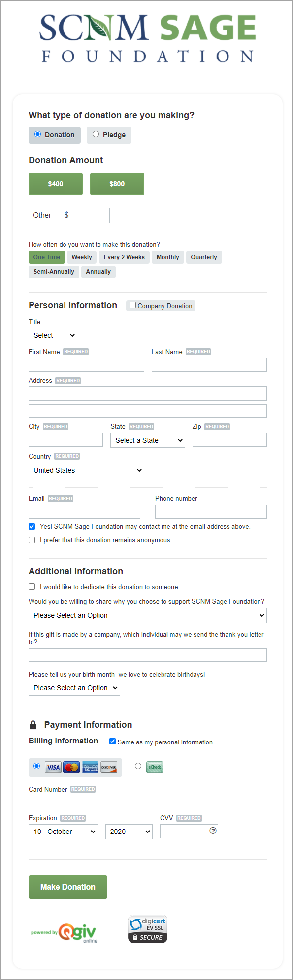
Task: Click the First Name field
Action: [86, 365]
